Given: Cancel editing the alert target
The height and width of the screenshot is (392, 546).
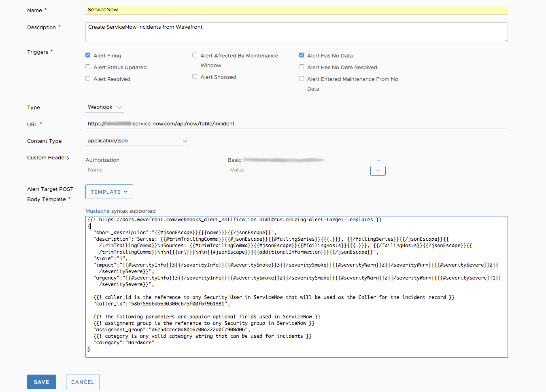Looking at the screenshot, I should (83, 381).
